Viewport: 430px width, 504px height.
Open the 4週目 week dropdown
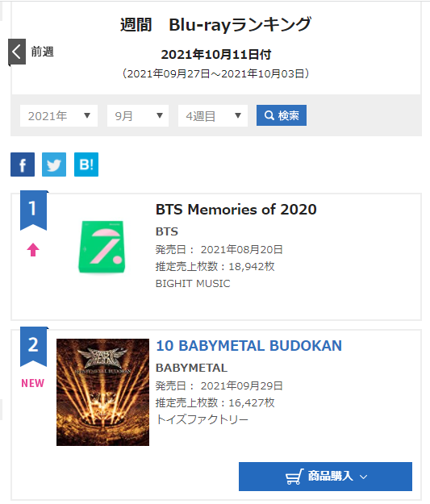pos(213,115)
